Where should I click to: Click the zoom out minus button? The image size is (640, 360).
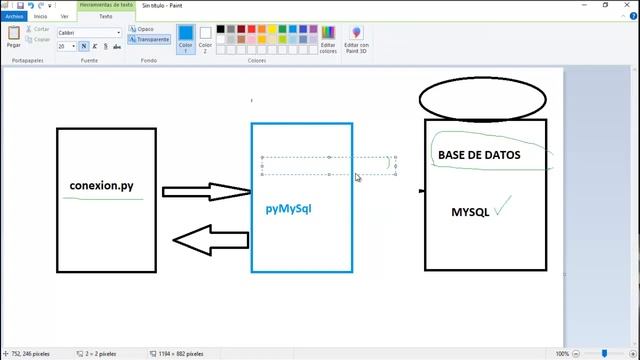[x=576, y=354]
